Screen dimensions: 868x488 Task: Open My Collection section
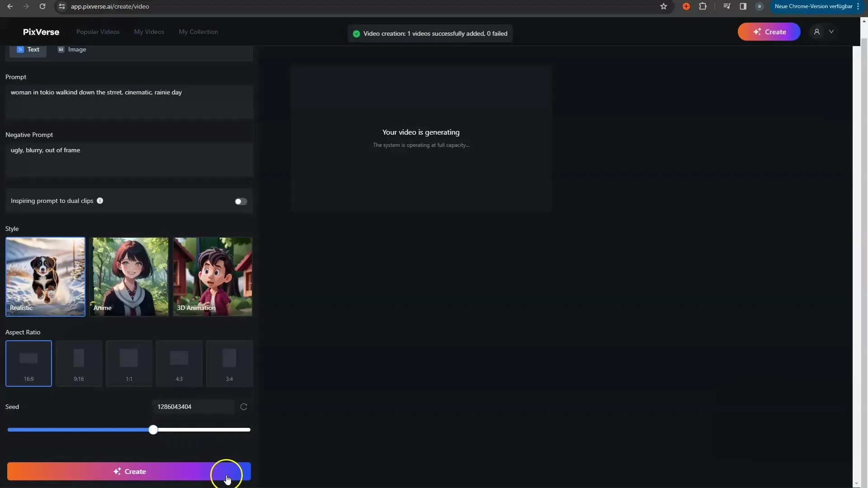pyautogui.click(x=198, y=32)
